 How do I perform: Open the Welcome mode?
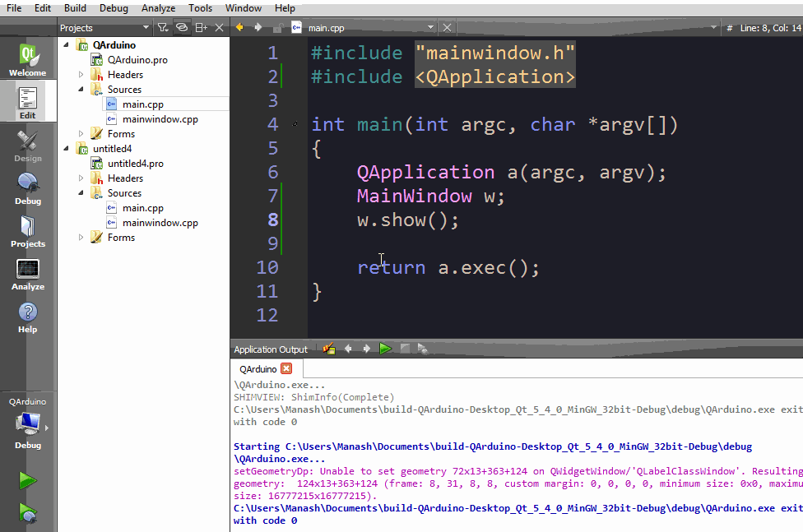(x=27, y=60)
